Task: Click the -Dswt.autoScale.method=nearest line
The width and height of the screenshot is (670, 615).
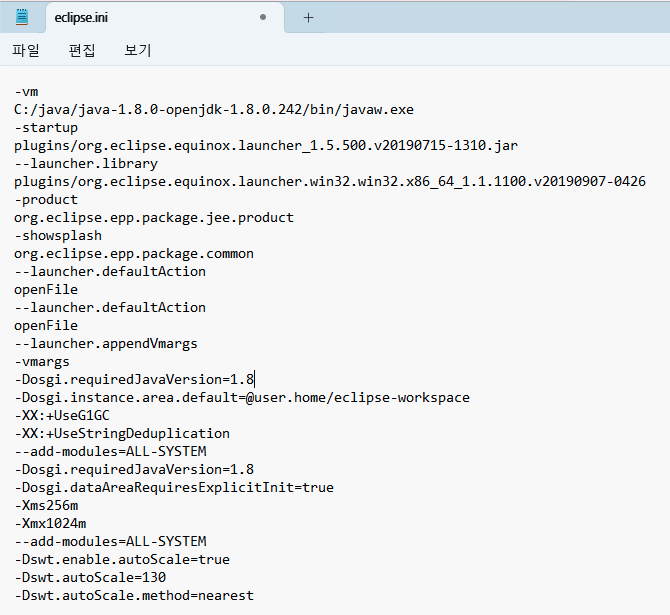Action: pos(134,595)
